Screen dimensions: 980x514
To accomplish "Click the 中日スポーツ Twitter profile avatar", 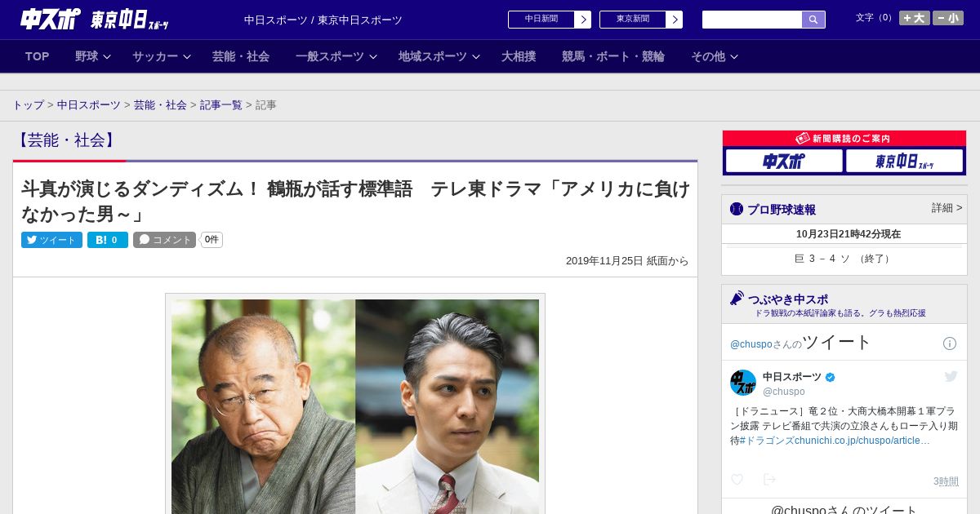I will (743, 383).
